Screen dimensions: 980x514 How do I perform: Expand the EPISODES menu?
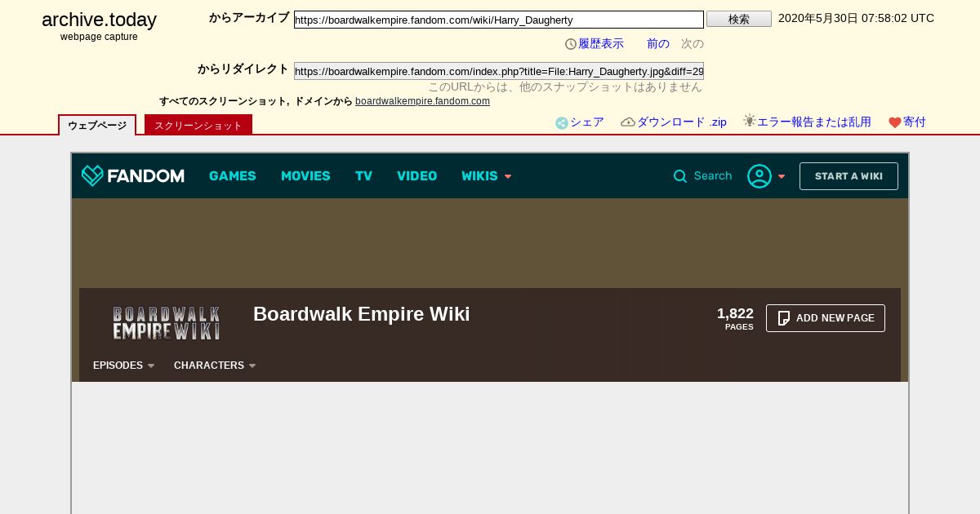[124, 366]
